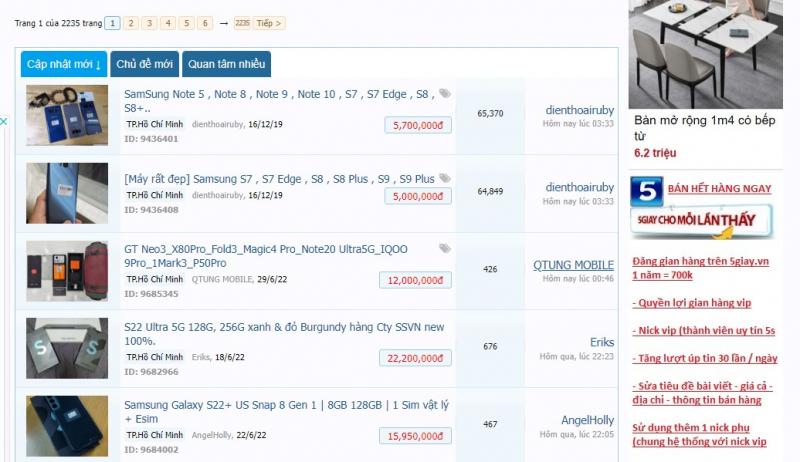Viewport: 800px width, 462px height.
Task: Go to page 3 in pagination
Action: (149, 23)
